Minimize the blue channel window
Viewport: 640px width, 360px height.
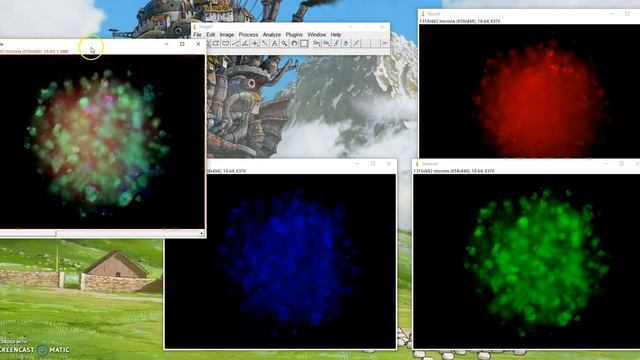[x=357, y=164]
